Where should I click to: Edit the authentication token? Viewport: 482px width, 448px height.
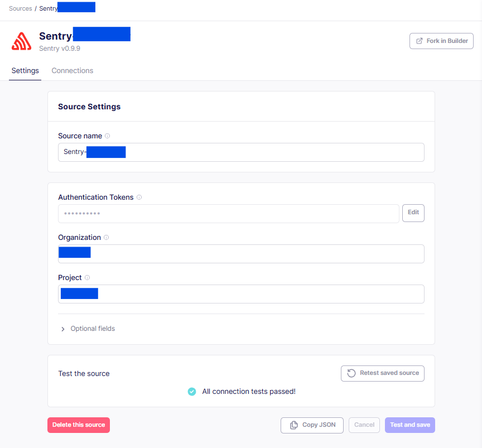[x=413, y=213]
